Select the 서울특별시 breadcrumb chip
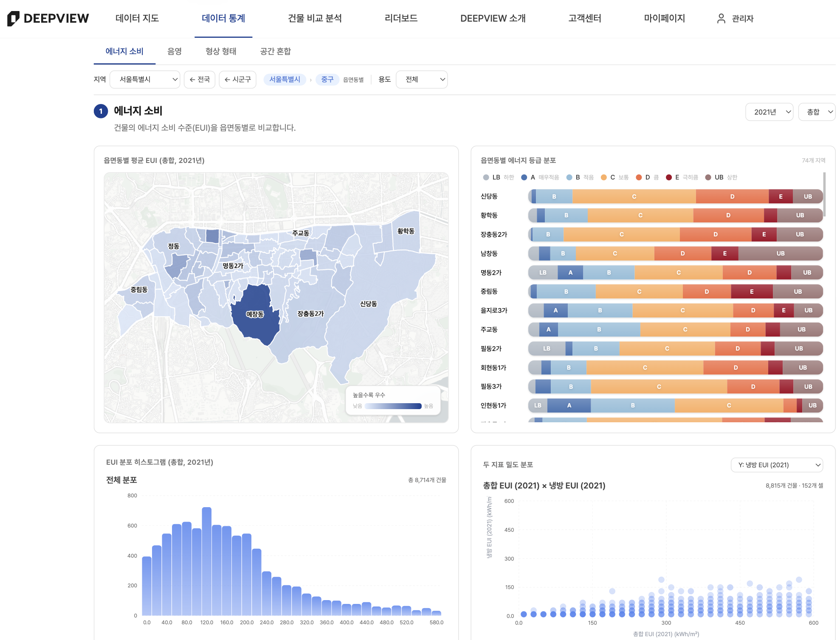Viewport: 840px width, 640px height. coord(285,79)
